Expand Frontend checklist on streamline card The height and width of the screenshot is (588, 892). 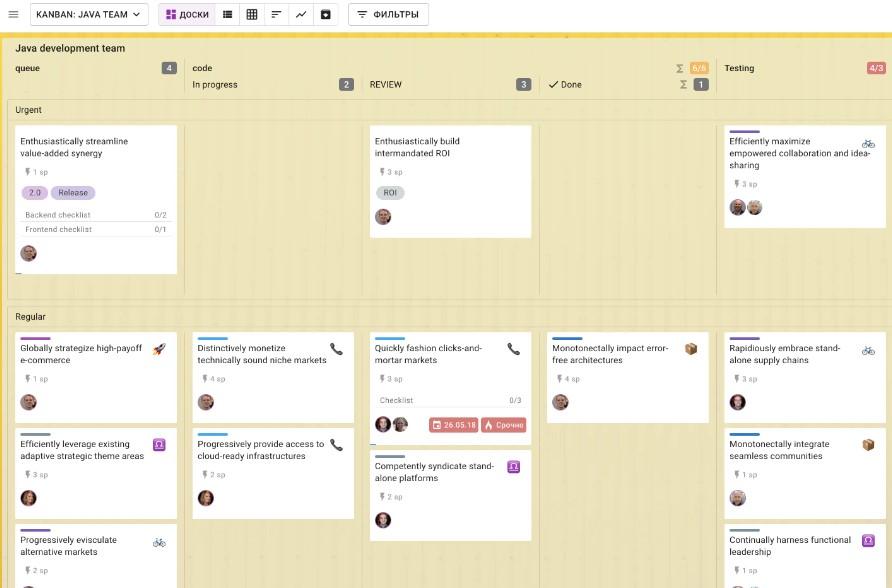tap(95, 229)
